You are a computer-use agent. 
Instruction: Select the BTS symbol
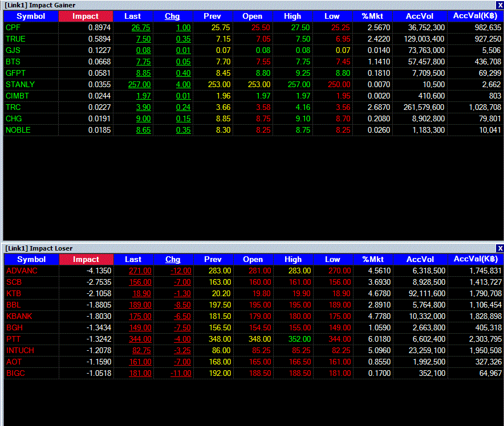click(x=13, y=62)
